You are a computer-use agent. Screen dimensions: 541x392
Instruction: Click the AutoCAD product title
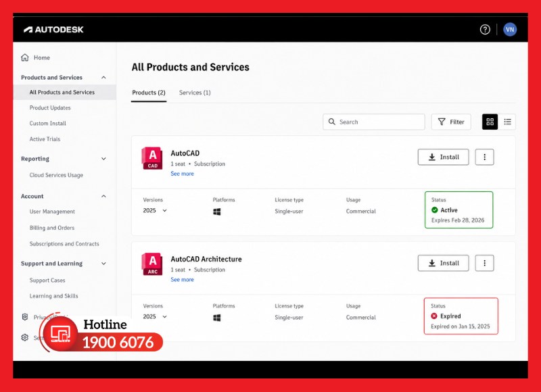click(185, 153)
